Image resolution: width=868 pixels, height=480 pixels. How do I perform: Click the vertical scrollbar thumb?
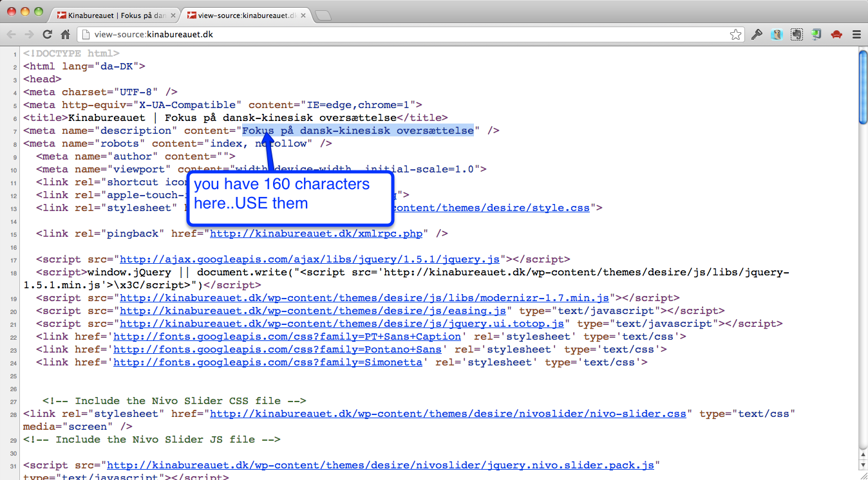[x=863, y=87]
